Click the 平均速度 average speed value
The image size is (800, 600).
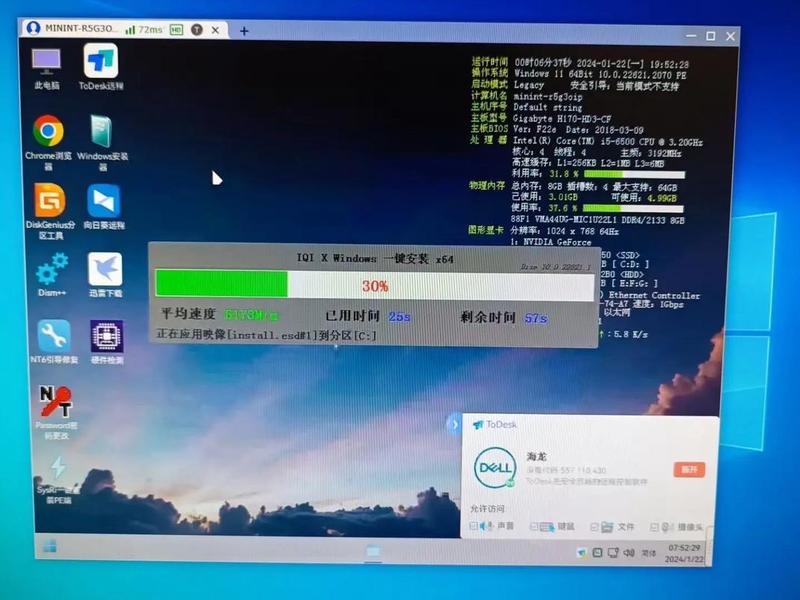[251, 315]
